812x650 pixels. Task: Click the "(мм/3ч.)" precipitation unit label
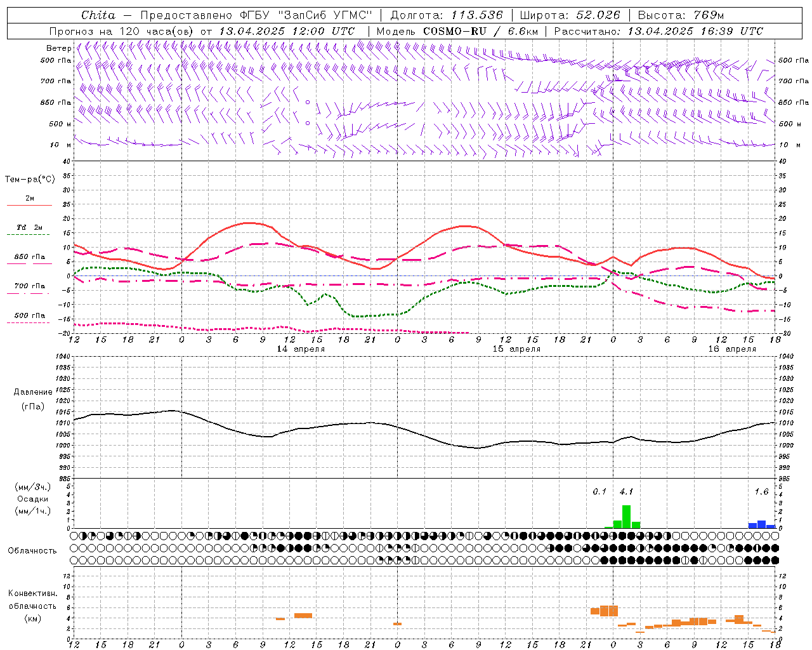[32, 487]
